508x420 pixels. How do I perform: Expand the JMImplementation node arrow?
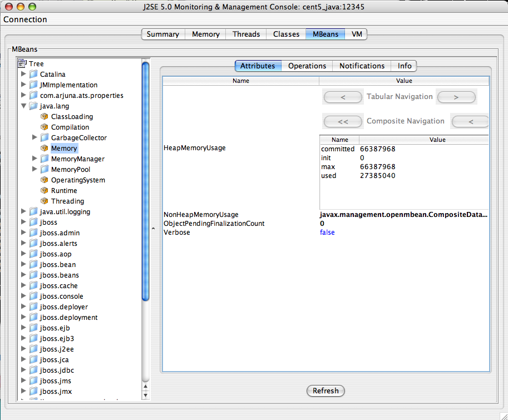click(x=23, y=85)
